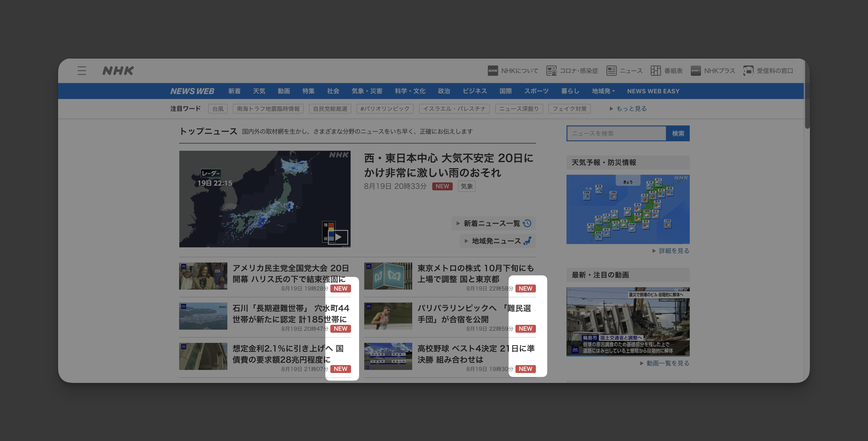The height and width of the screenshot is (441, 868).
Task: Click 南海トラフ地震臨時情報 keyword tag
Action: pyautogui.click(x=268, y=109)
